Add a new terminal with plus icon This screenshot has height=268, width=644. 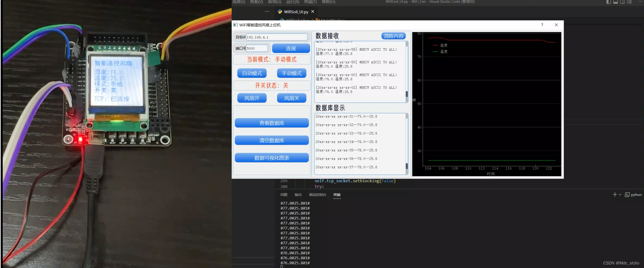(x=615, y=194)
